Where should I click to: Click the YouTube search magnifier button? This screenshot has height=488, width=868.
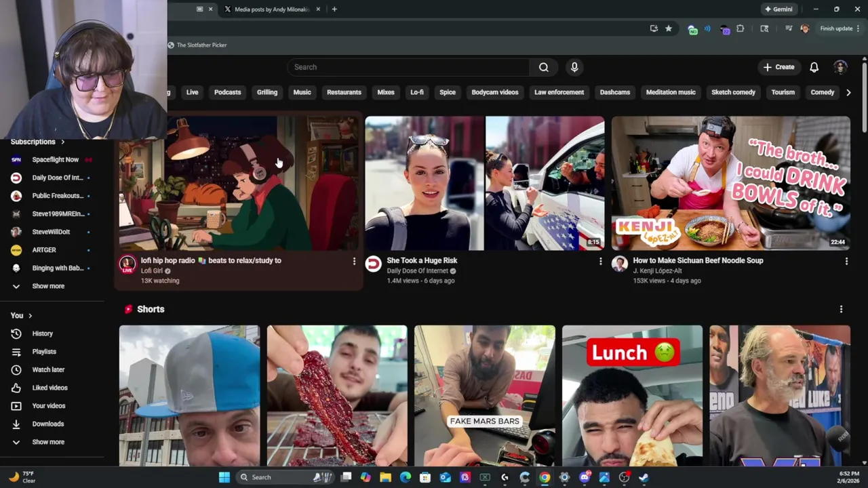[543, 67]
